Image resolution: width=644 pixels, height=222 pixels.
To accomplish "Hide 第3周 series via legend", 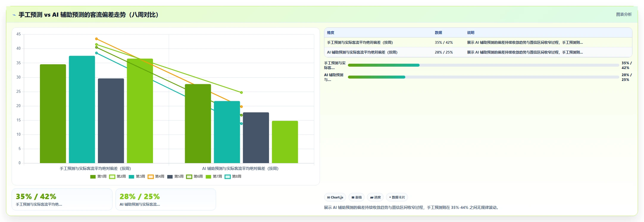I will coord(137,176).
